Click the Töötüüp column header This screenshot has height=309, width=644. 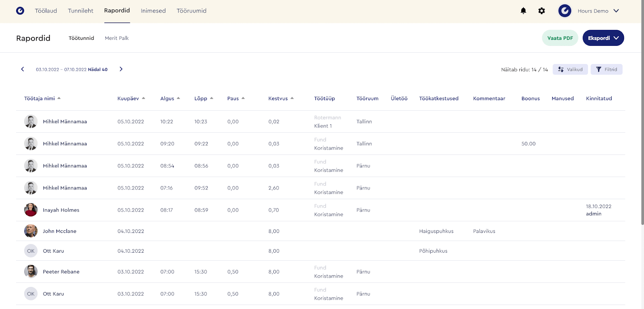(x=324, y=98)
